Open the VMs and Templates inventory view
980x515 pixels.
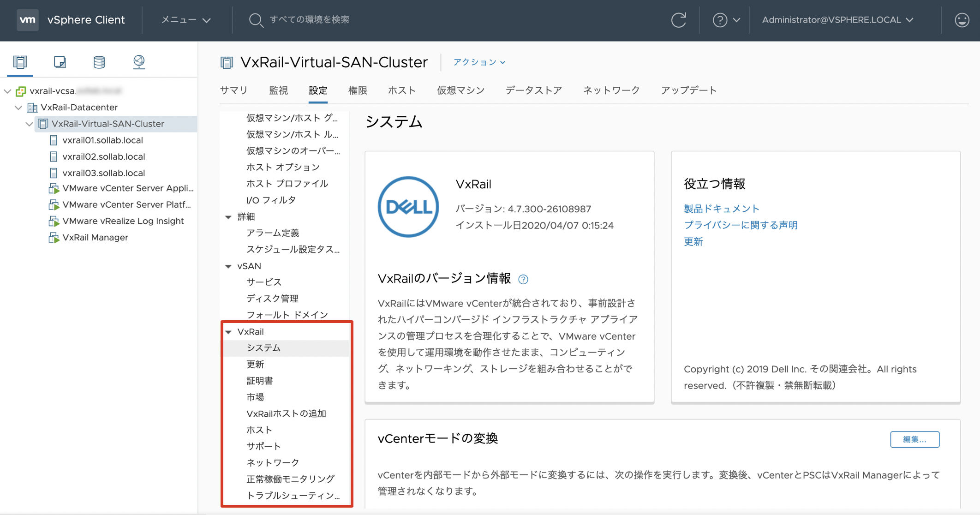tap(60, 62)
